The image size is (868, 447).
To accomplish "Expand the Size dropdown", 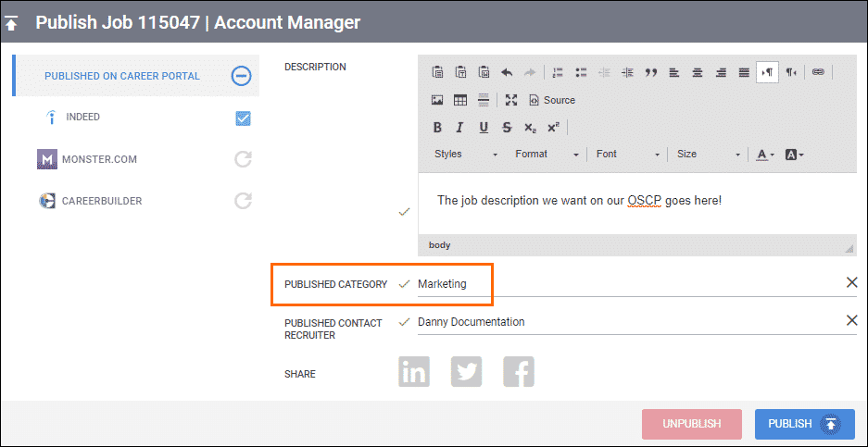I will 709,155.
